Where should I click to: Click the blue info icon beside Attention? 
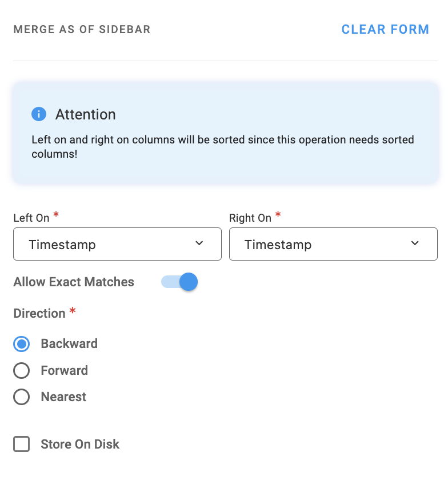pos(39,114)
